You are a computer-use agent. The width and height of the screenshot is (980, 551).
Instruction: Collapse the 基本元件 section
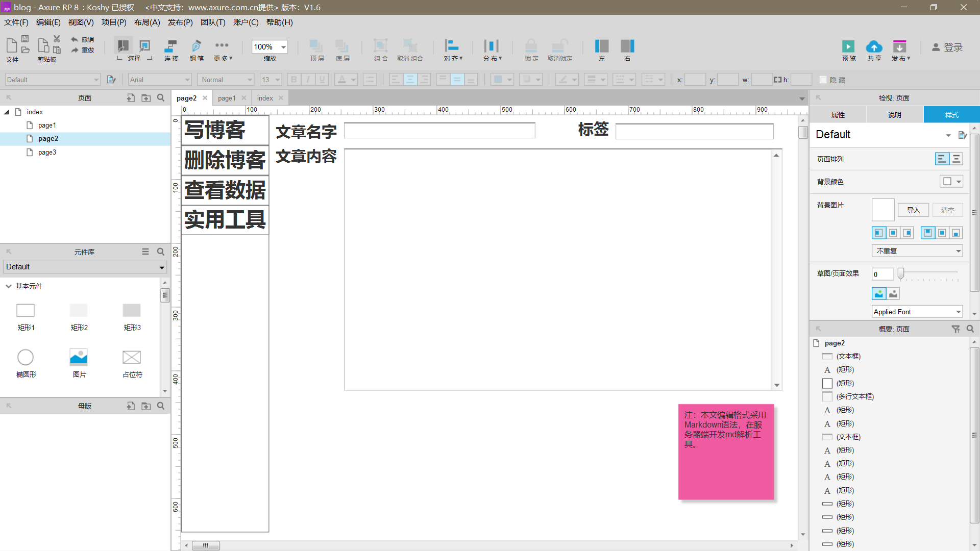click(x=9, y=286)
